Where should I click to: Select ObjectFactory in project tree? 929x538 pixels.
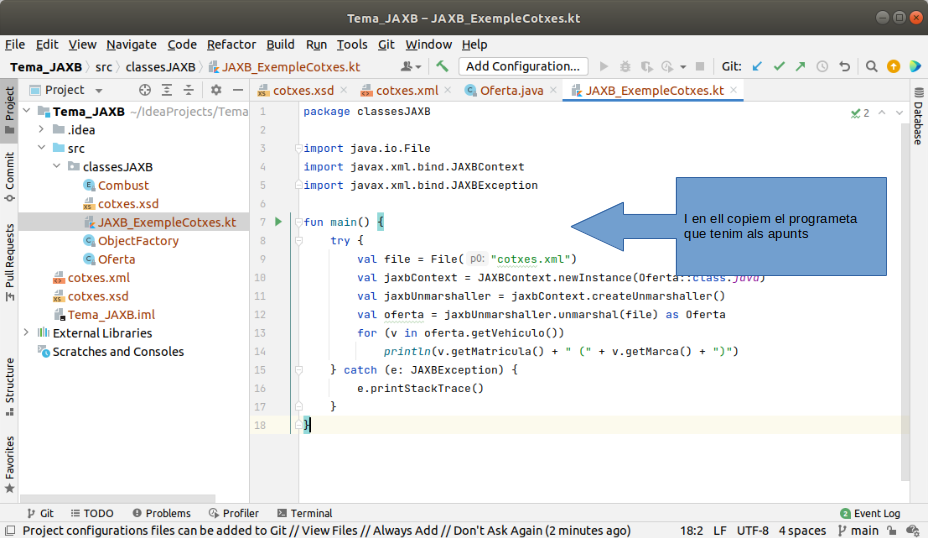(138, 241)
